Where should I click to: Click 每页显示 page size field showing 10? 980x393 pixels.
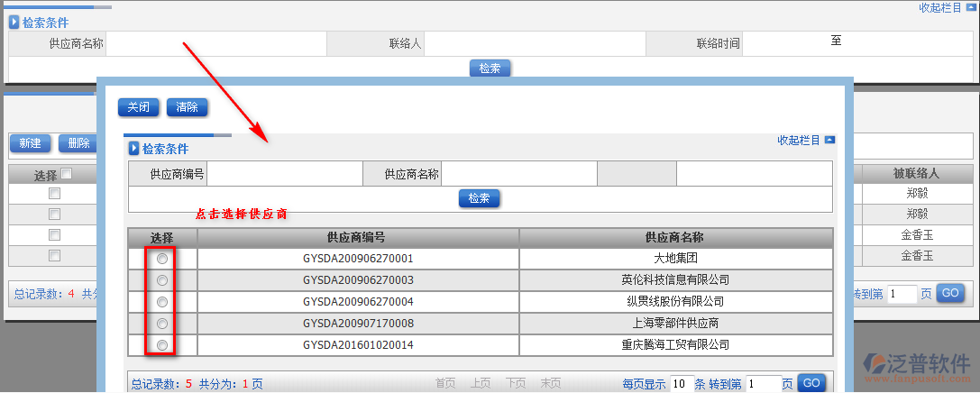click(682, 384)
